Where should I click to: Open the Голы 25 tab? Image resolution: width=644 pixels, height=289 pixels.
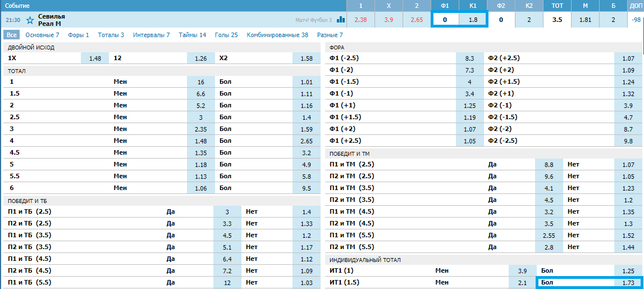pos(226,35)
